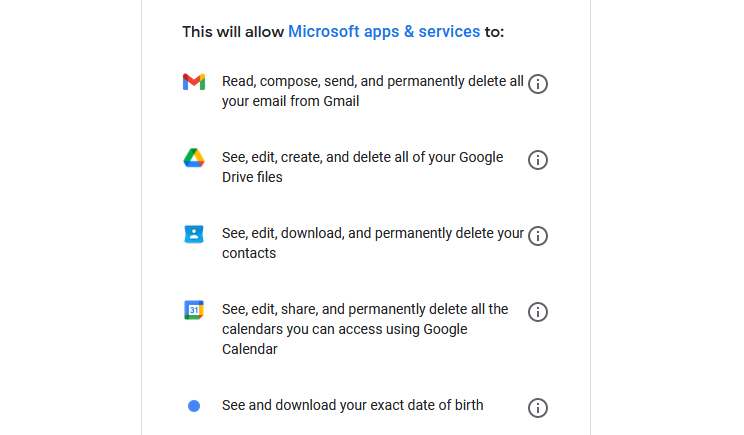
Task: Click the exact date of birth permission text
Action: point(353,405)
